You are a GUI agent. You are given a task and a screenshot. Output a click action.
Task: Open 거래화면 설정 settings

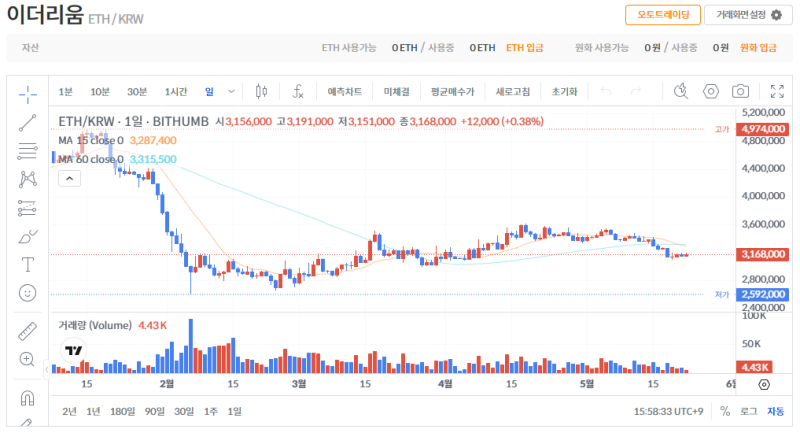748,15
